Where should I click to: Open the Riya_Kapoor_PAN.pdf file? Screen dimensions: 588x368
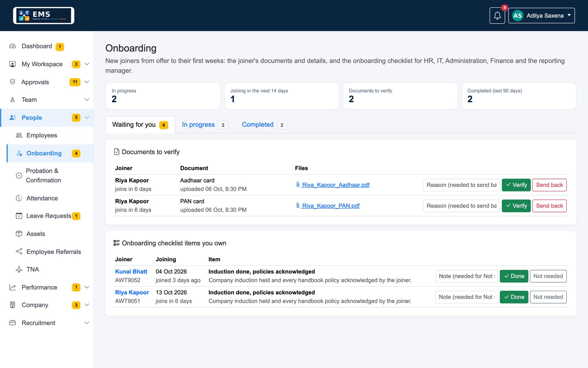tap(327, 206)
